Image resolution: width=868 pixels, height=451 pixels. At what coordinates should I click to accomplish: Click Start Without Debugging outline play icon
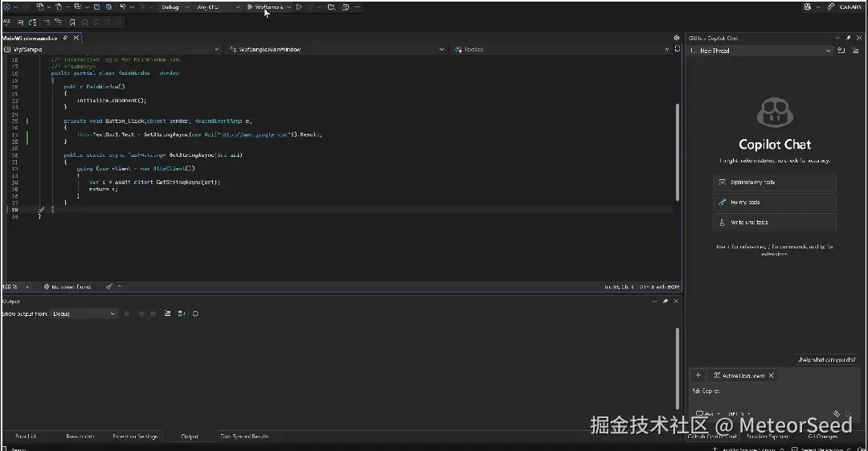299,7
